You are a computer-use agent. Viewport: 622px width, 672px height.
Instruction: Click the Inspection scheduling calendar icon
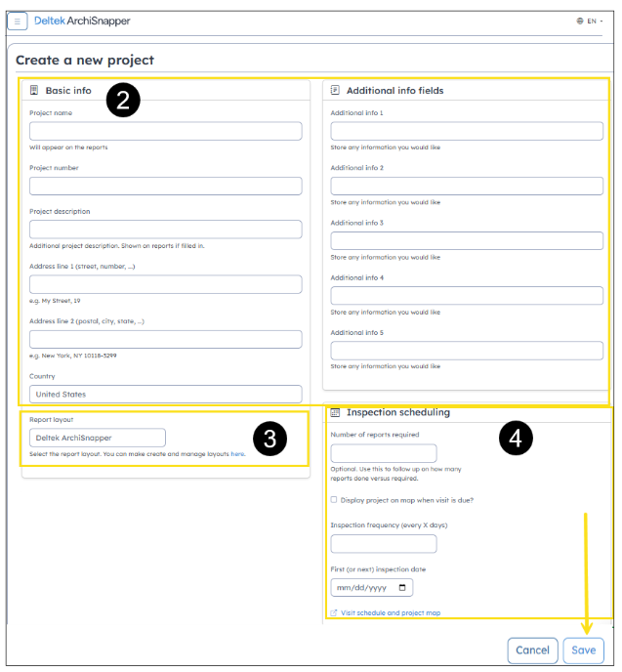[x=335, y=412]
